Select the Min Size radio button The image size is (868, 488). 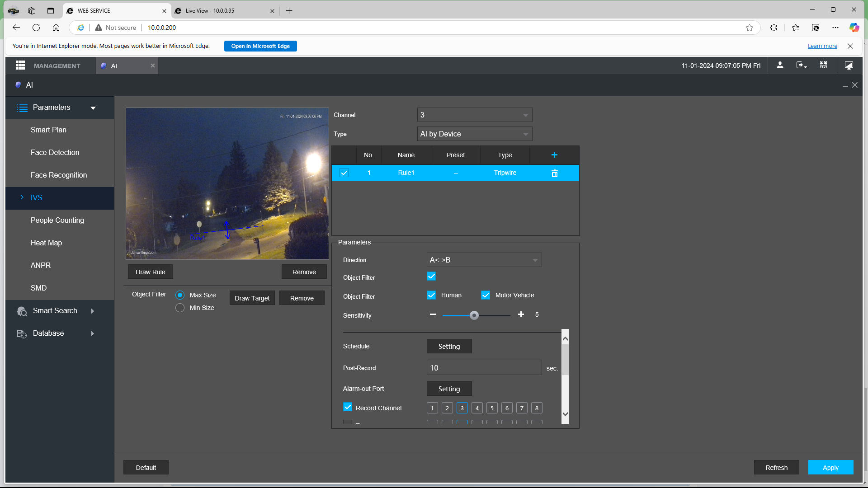[x=180, y=308]
